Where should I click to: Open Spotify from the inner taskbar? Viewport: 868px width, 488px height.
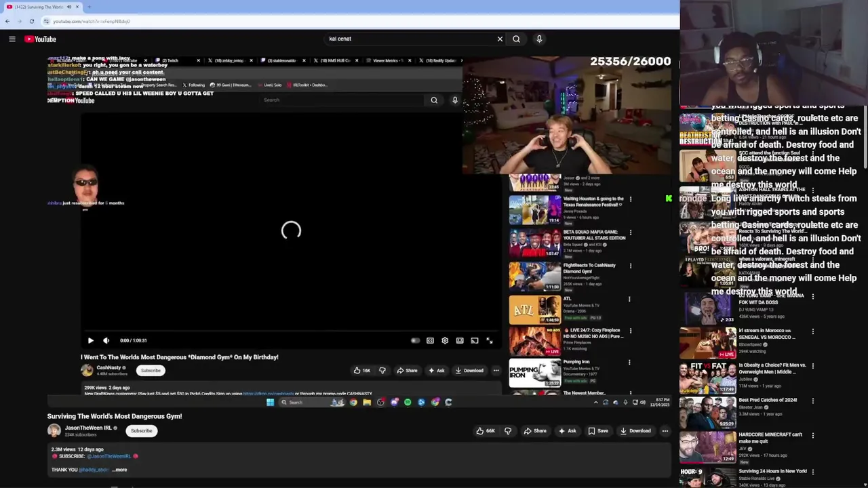point(408,403)
